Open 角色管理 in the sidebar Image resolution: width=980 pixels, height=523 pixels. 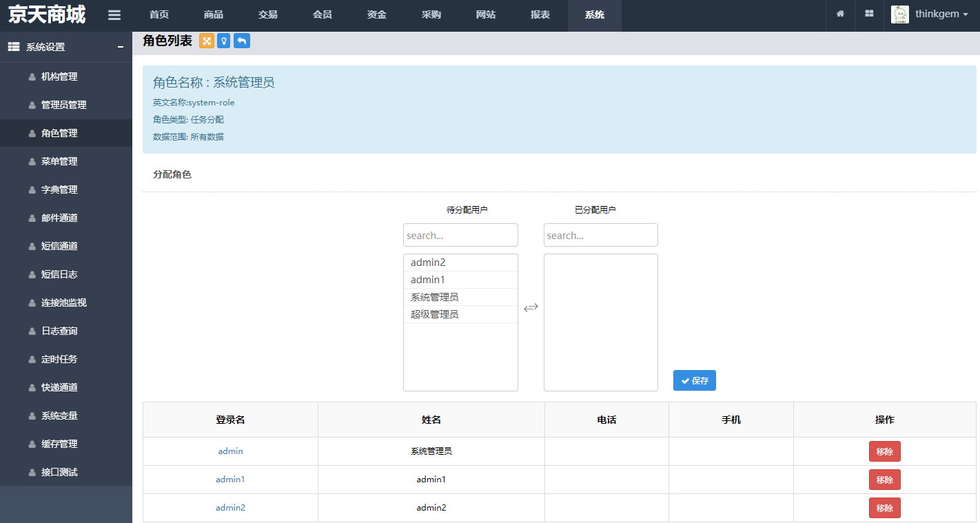pos(66,133)
